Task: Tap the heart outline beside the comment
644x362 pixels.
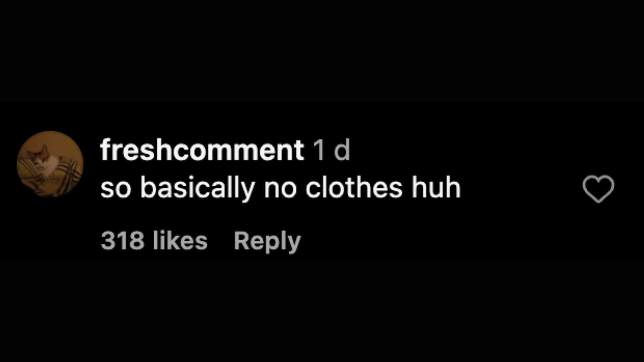Action: (x=598, y=189)
